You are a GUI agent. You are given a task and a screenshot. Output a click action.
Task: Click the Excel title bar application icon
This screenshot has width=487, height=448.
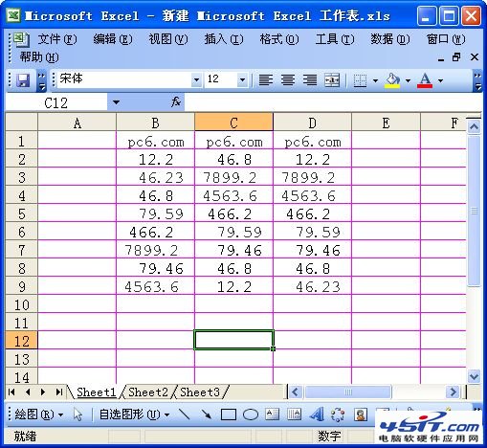13,15
